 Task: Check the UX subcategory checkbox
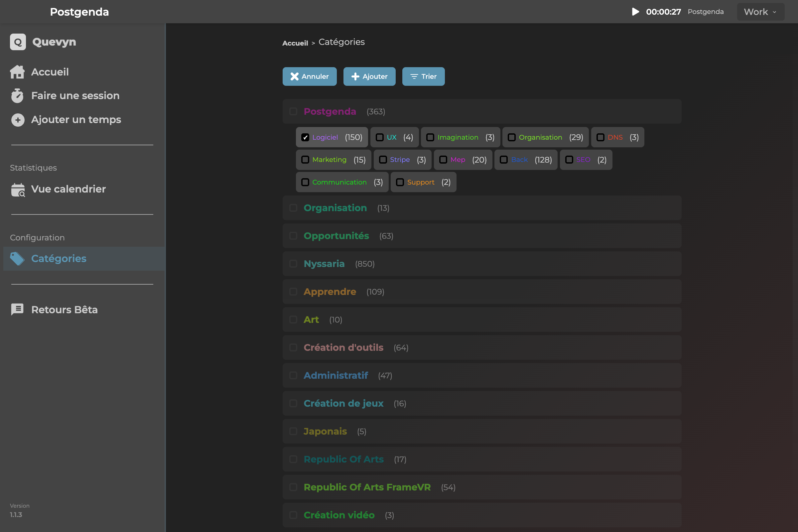[380, 137]
